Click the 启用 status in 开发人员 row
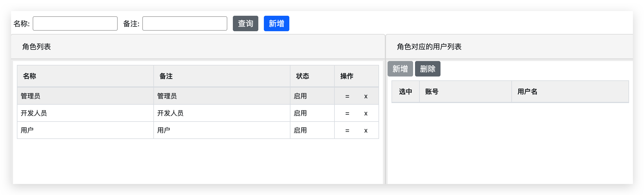Image resolution: width=644 pixels, height=195 pixels. point(300,113)
